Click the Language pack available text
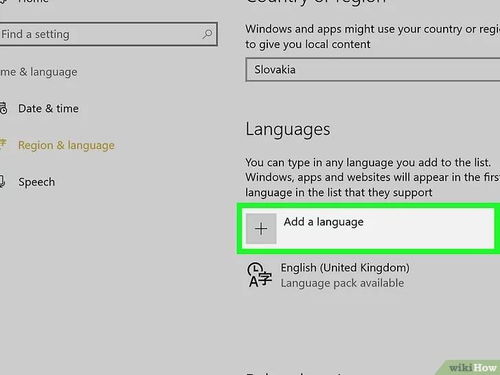 pyautogui.click(x=342, y=283)
